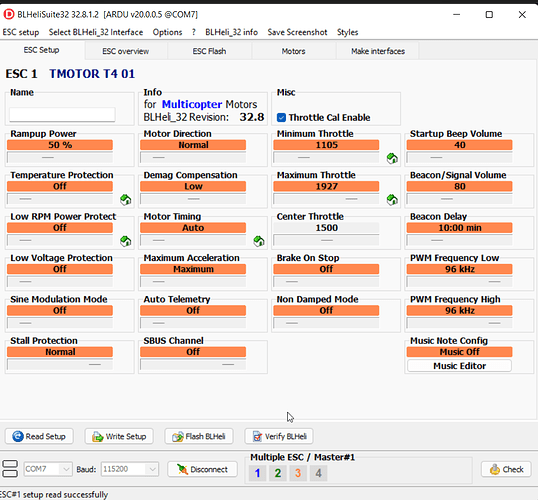Click the Flash BLHeli button

tap(199, 436)
